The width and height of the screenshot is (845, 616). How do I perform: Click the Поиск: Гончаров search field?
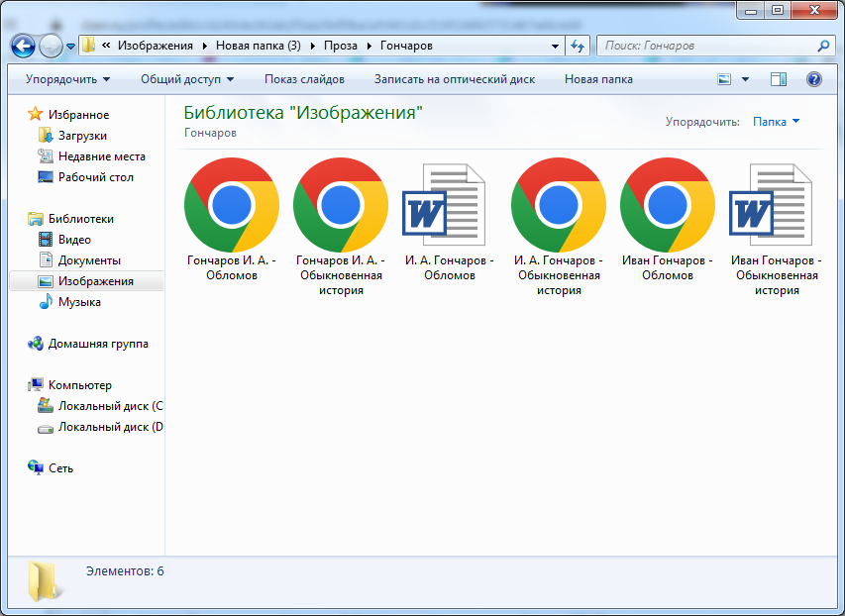click(x=706, y=46)
